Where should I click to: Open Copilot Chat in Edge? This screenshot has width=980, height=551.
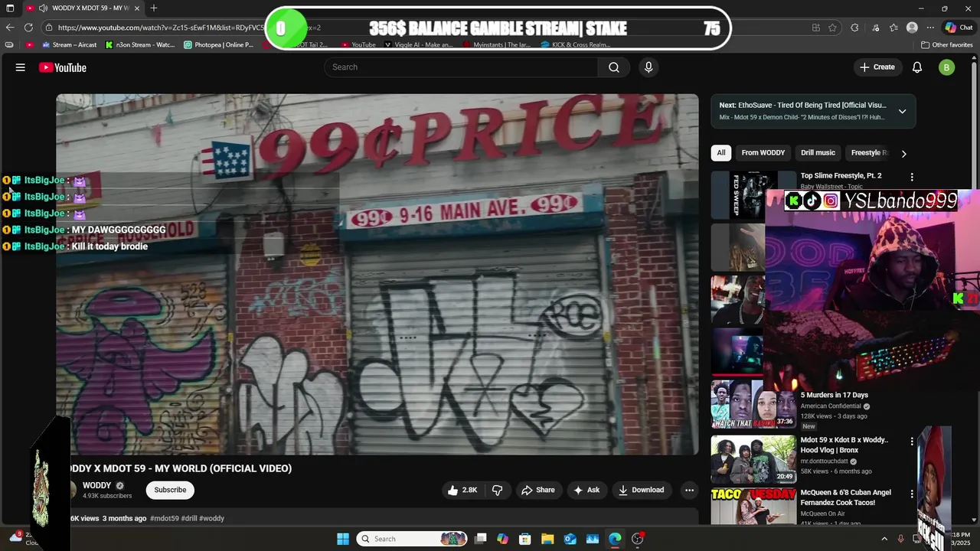pos(959,28)
